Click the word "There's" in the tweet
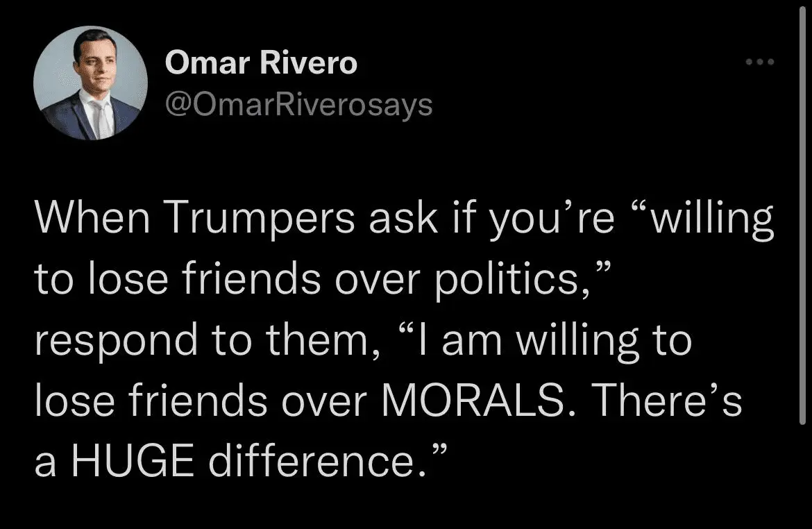812x529 pixels. pyautogui.click(x=668, y=400)
